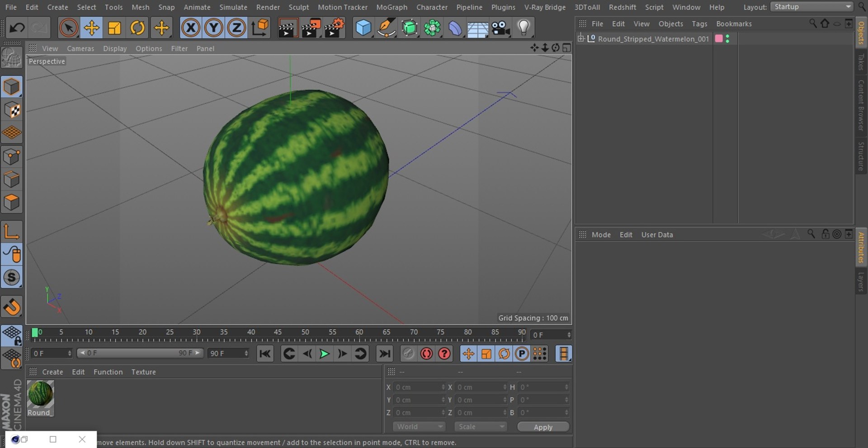Activate the Move tool

[x=91, y=28]
